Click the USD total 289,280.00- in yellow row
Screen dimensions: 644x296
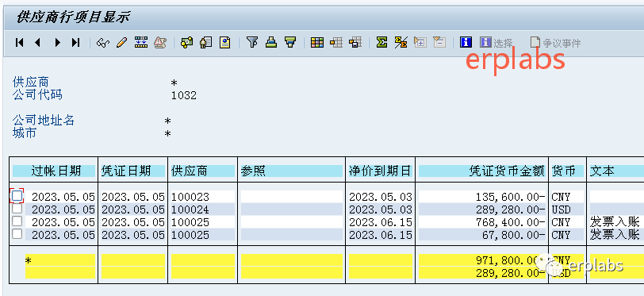pos(481,272)
